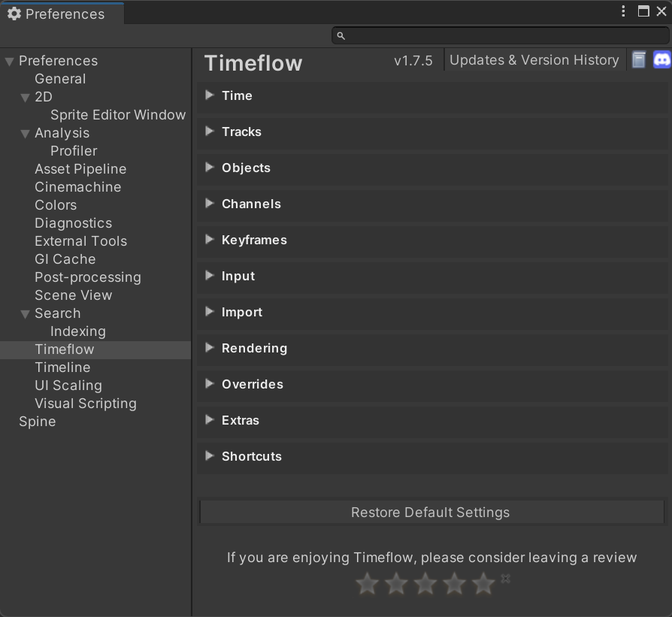Open the Timeflow documentation book icon
672x617 pixels.
coord(639,60)
